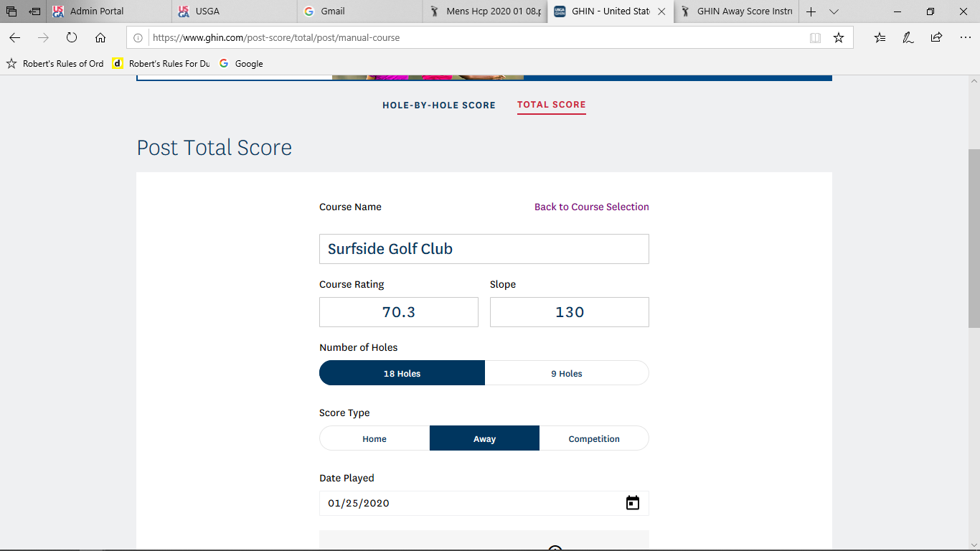Set score type to Competition
This screenshot has width=980, height=551.
click(594, 438)
